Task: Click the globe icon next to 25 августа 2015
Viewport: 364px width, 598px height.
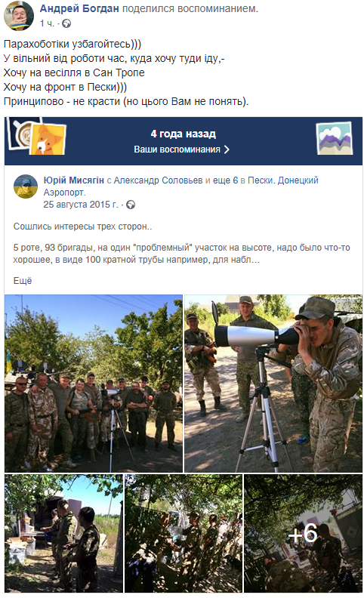Action: (x=131, y=205)
